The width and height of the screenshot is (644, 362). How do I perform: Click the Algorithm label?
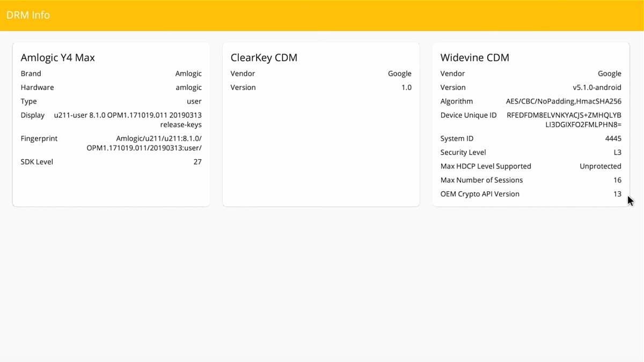tap(457, 101)
